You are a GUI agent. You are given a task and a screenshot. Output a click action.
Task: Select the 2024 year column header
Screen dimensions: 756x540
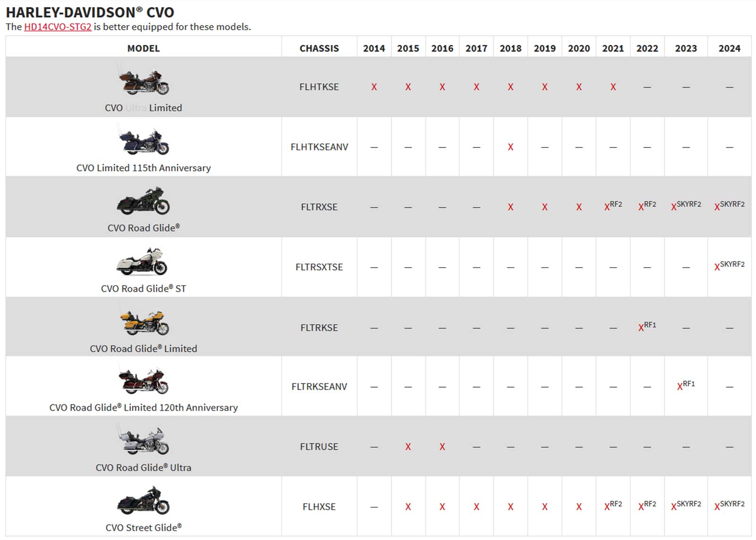[729, 48]
